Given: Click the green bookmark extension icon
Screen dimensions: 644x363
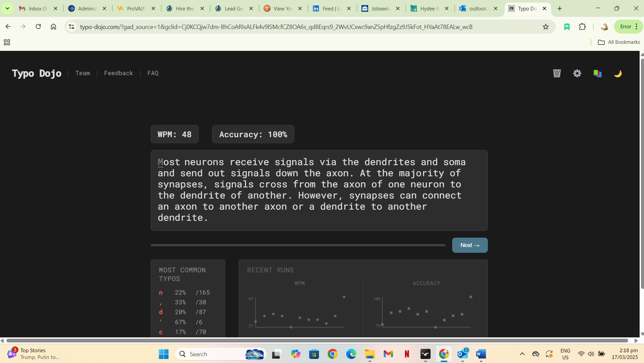Looking at the screenshot, I should pyautogui.click(x=567, y=27).
